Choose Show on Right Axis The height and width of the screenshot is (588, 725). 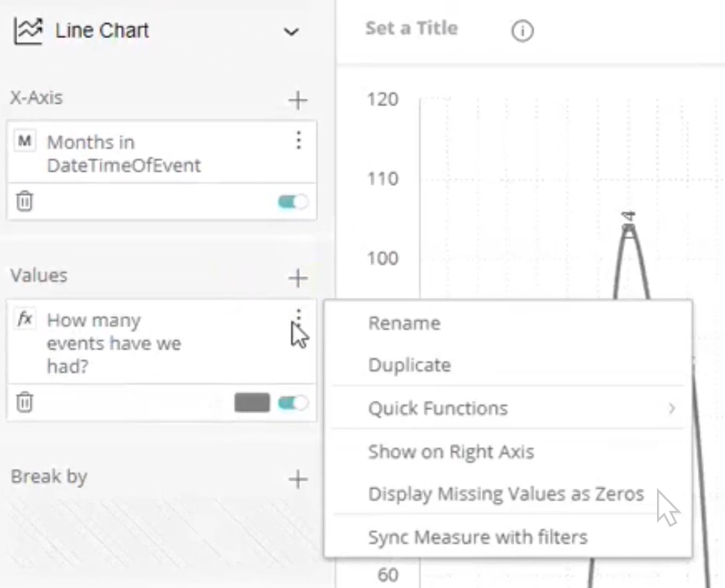click(x=508, y=451)
